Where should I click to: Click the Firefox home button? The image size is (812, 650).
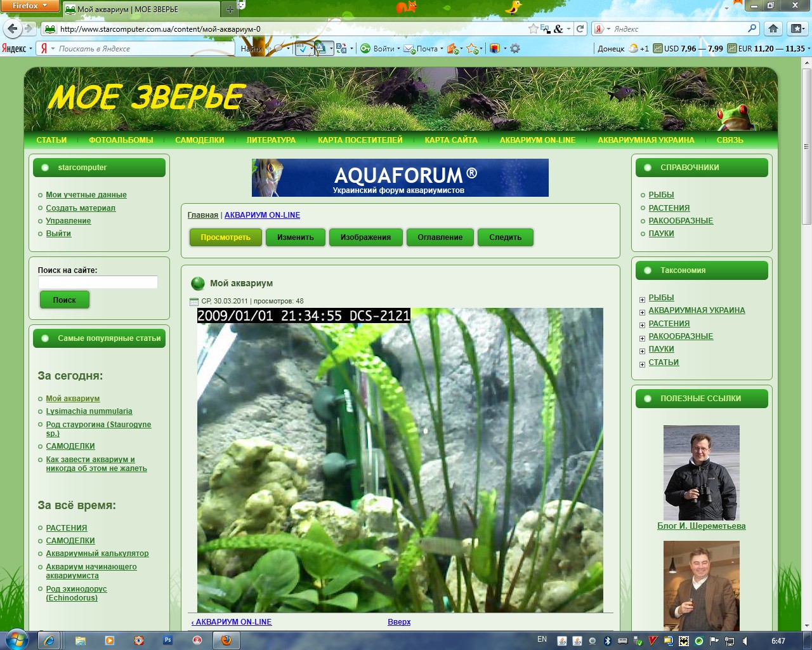coord(773,29)
